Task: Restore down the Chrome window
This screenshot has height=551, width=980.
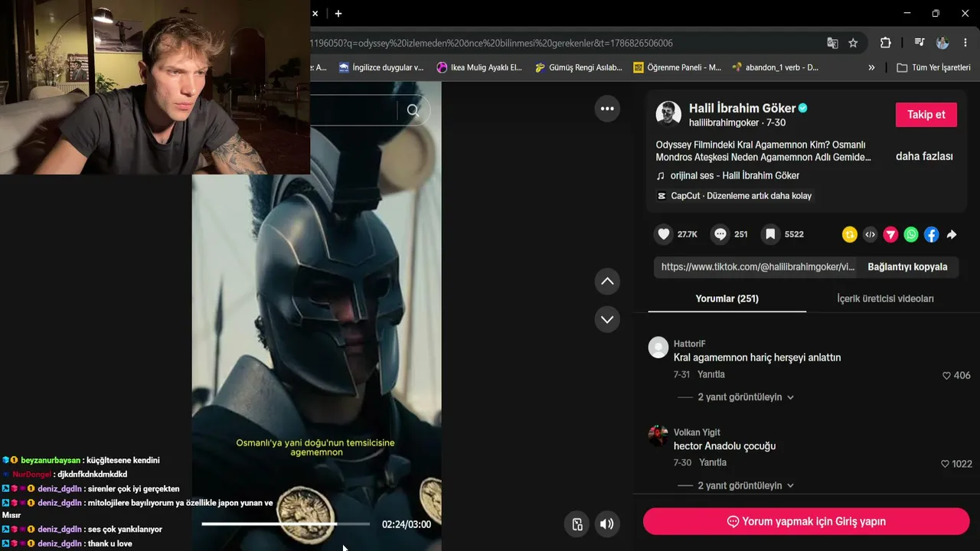Action: 936,13
